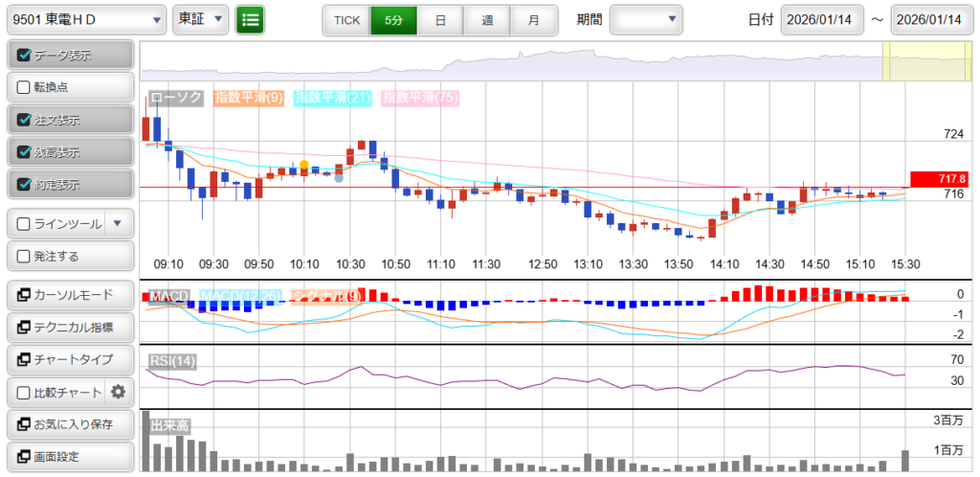Enable the 転換点 checkbox
The width and height of the screenshot is (980, 477).
[25, 87]
